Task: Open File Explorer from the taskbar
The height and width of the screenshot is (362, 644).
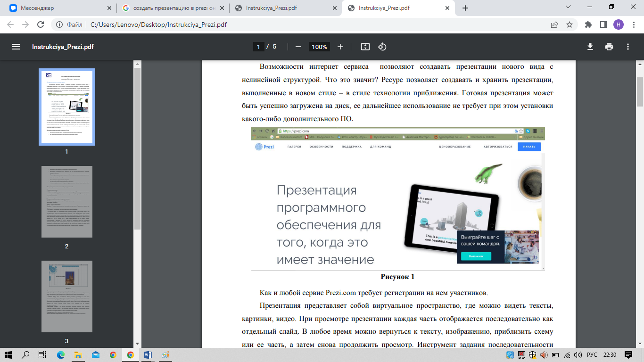Action: [78, 355]
